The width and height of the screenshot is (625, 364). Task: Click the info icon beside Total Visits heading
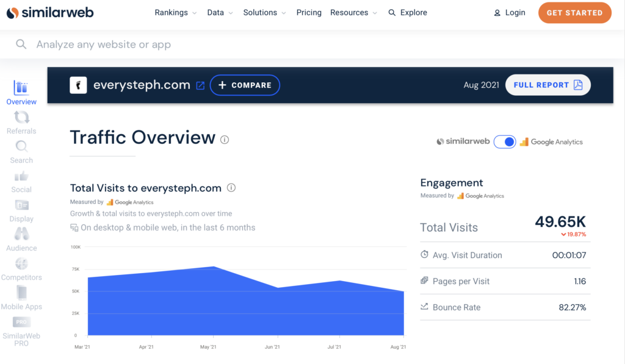[x=231, y=188]
